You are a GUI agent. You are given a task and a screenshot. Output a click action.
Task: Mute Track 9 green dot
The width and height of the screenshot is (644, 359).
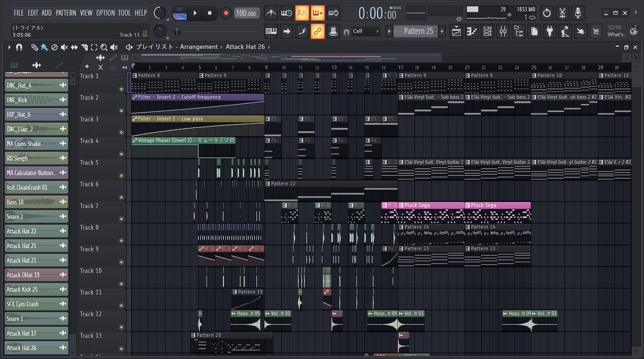[x=121, y=262]
